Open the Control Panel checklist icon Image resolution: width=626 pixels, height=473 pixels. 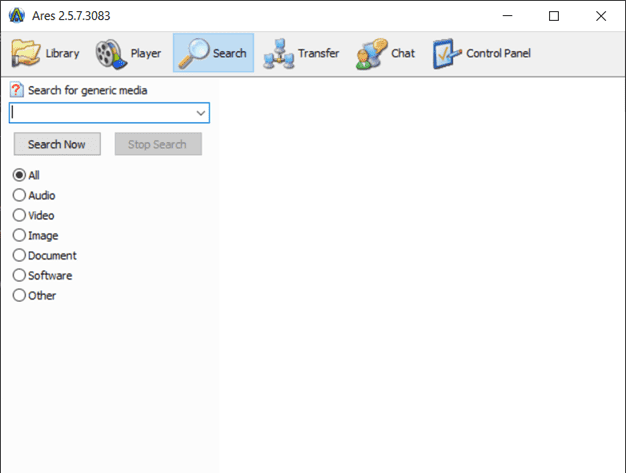[447, 53]
